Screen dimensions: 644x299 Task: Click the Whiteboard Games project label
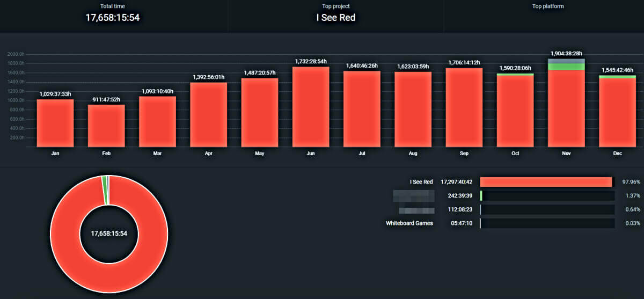click(409, 223)
